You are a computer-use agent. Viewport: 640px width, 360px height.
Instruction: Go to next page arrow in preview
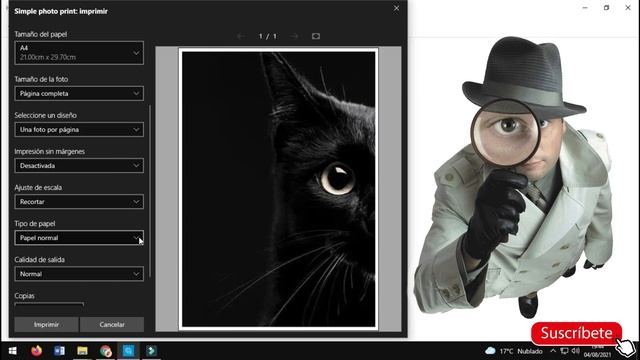(x=294, y=36)
